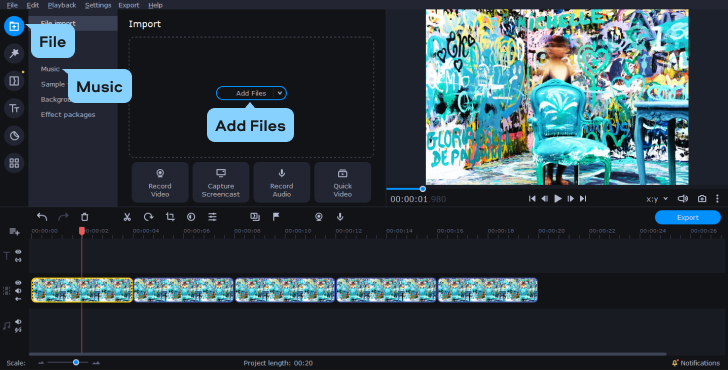The image size is (728, 370).
Task: Select the last clip on the timeline
Action: click(488, 290)
